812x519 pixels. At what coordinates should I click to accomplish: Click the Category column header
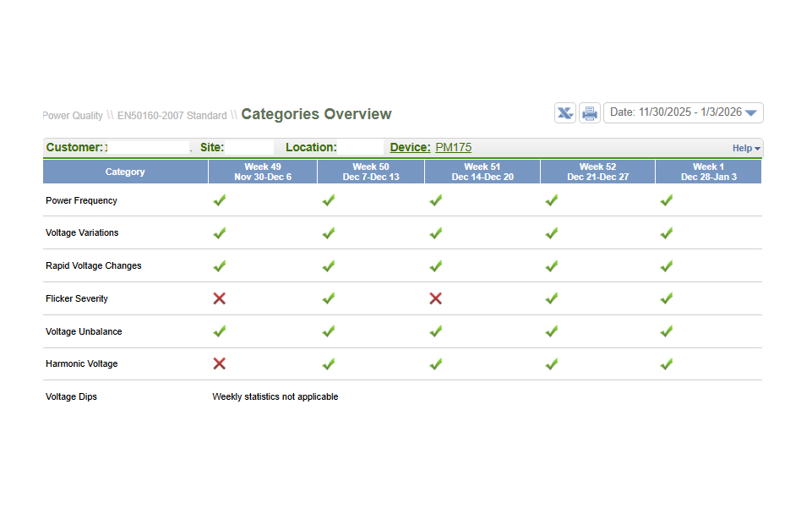125,172
